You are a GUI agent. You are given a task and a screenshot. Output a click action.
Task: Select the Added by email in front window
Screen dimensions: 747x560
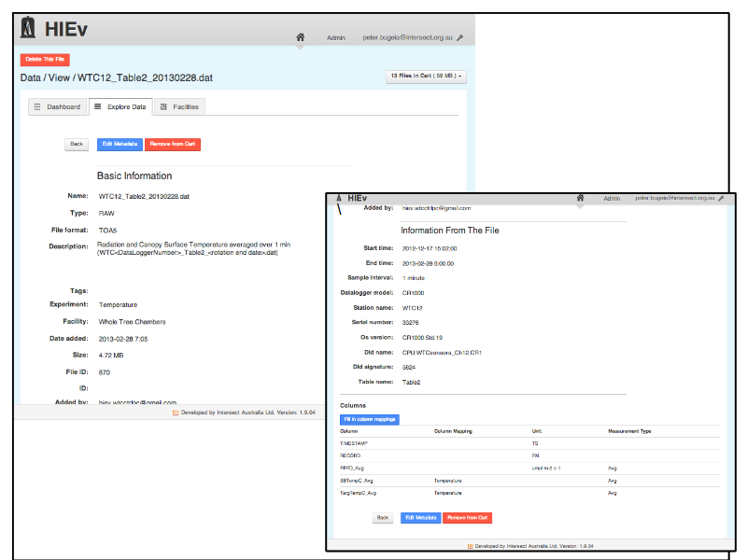[436, 208]
